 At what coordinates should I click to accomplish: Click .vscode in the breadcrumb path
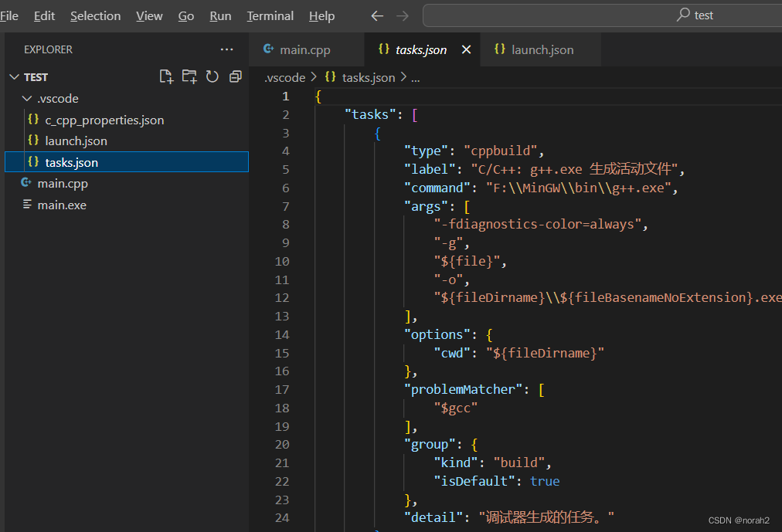click(x=285, y=78)
